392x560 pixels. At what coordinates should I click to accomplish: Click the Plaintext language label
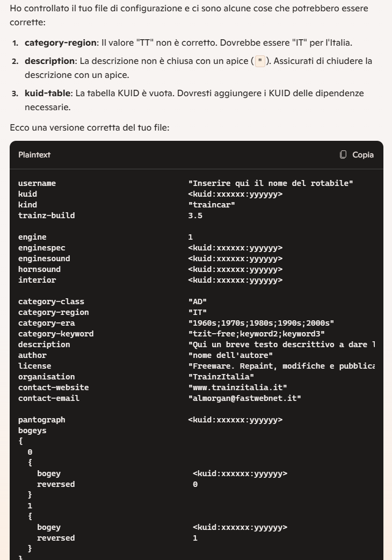[34, 155]
